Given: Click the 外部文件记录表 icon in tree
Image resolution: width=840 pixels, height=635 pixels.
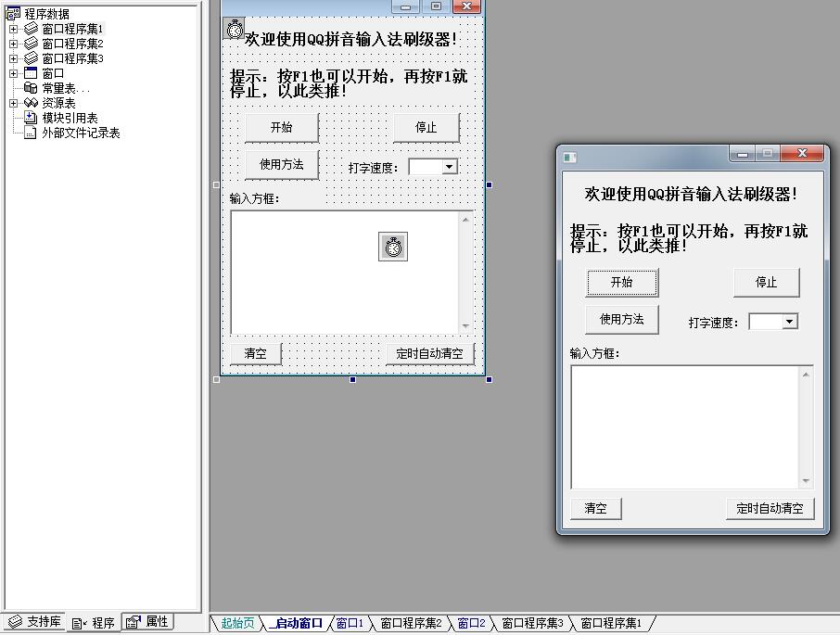Looking at the screenshot, I should (x=32, y=133).
